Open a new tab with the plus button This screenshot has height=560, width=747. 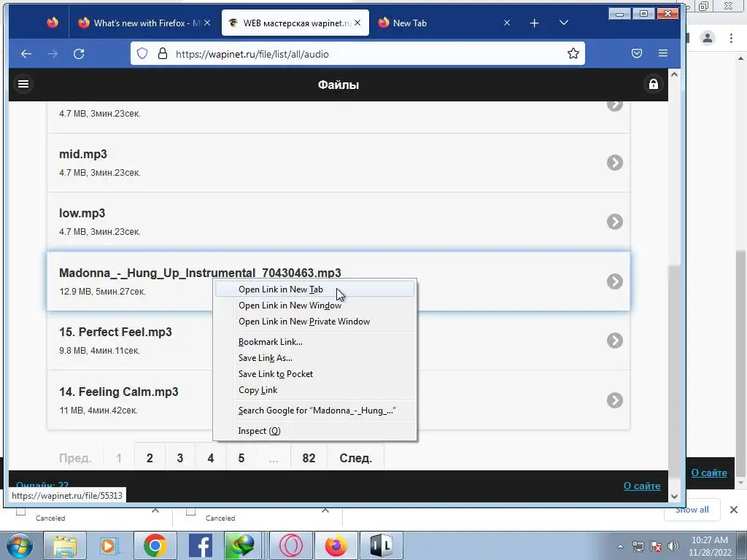coord(535,23)
